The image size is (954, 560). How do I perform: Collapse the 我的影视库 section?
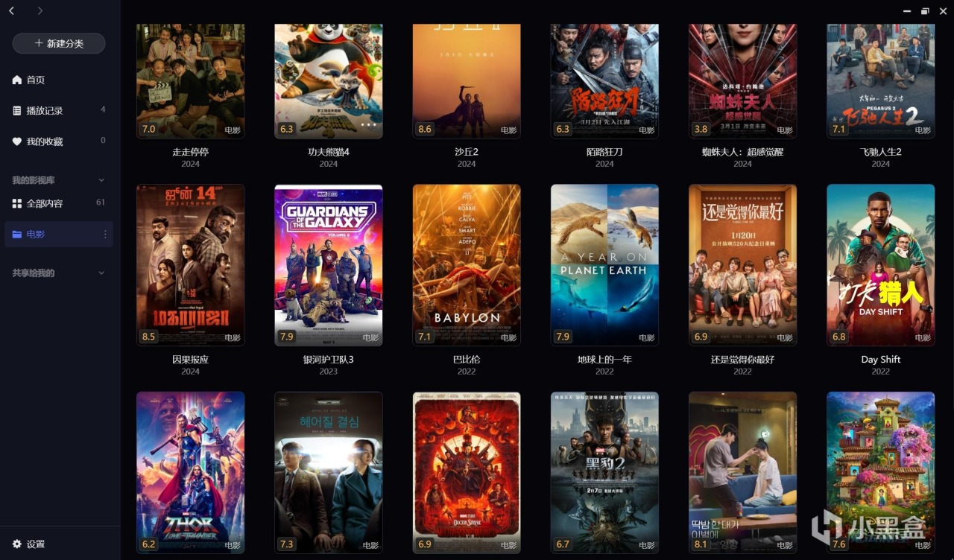[x=101, y=180]
